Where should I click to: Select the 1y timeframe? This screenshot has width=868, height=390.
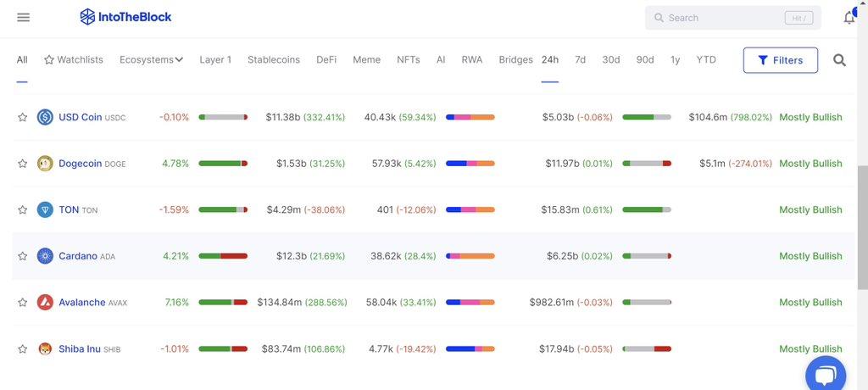click(x=675, y=60)
